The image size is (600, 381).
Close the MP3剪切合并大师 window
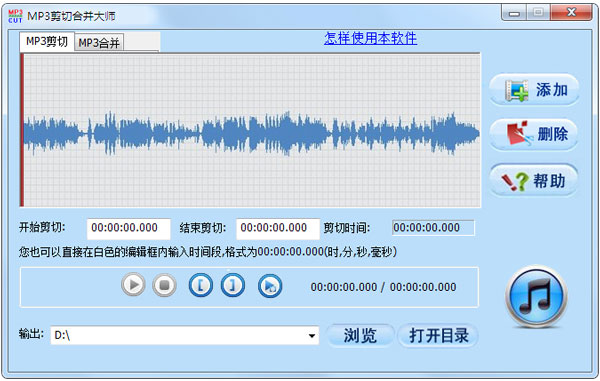571,13
